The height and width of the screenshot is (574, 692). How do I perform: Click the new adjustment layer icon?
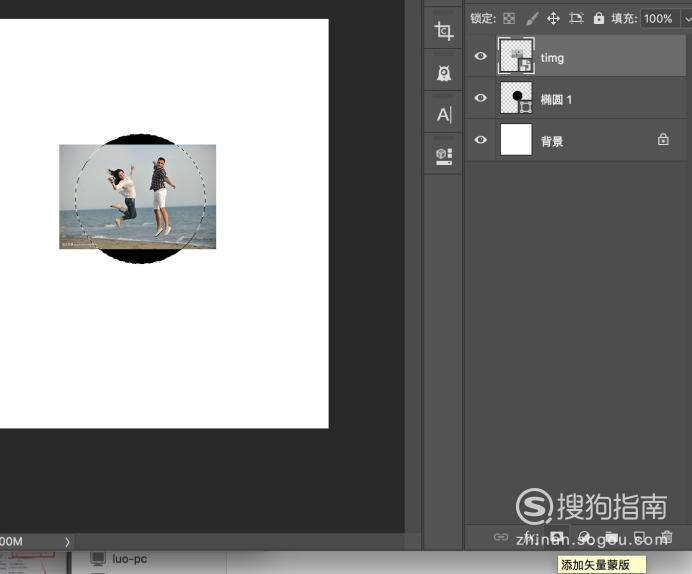(584, 537)
